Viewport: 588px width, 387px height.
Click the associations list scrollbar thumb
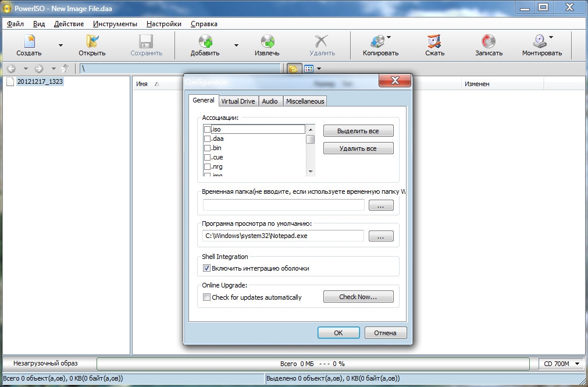(x=310, y=139)
